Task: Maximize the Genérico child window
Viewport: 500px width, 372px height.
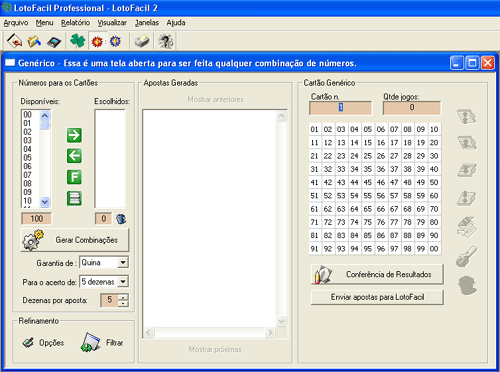Action: pos(472,63)
